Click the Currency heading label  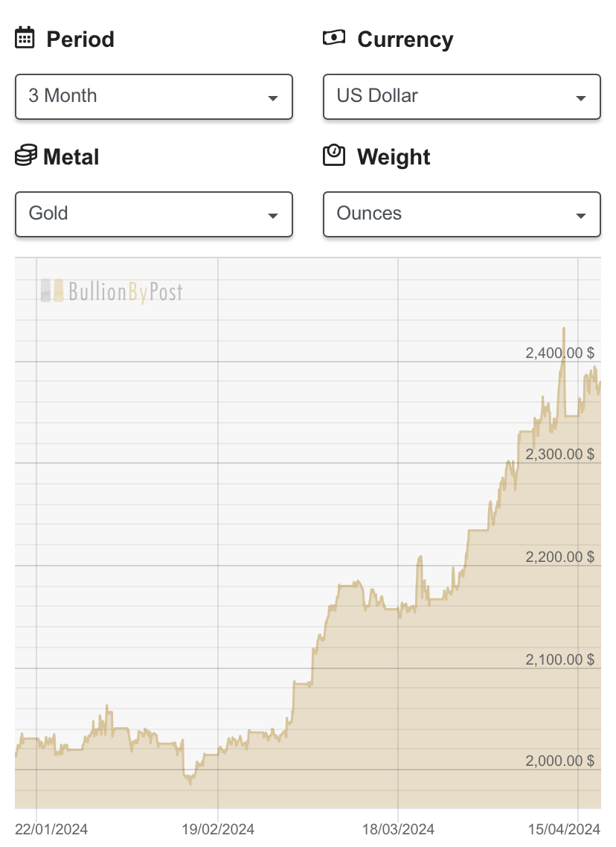coord(405,39)
